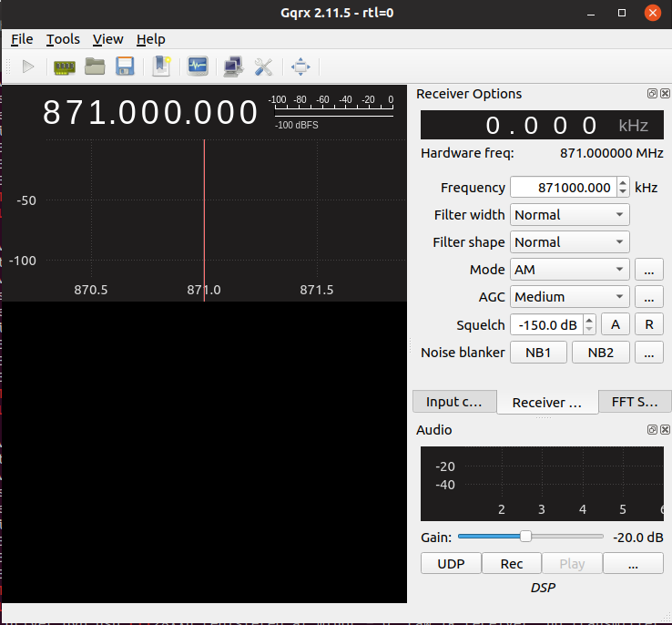
Task: Click the 870.5 frequency axis label
Action: coord(90,290)
